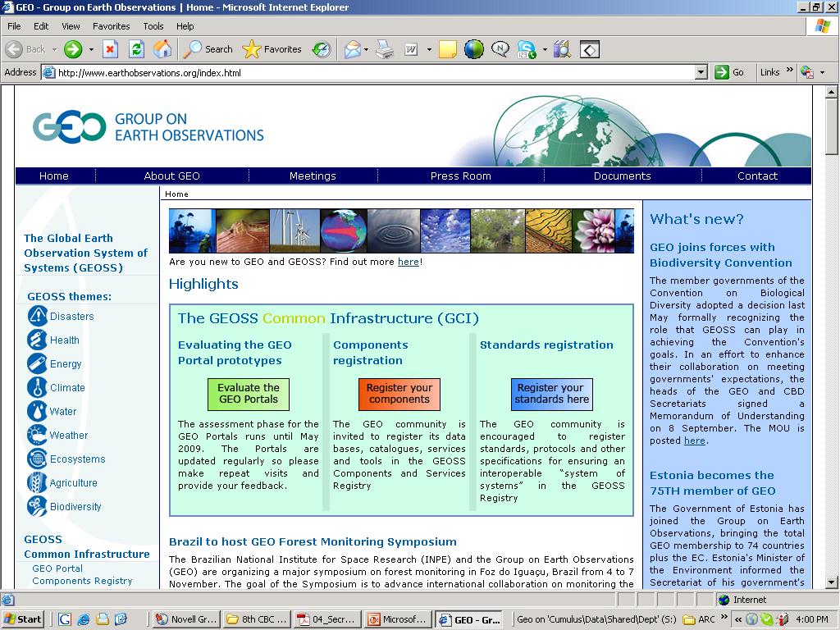Print the page with the printer icon
The height and width of the screenshot is (630, 840).
(x=385, y=49)
